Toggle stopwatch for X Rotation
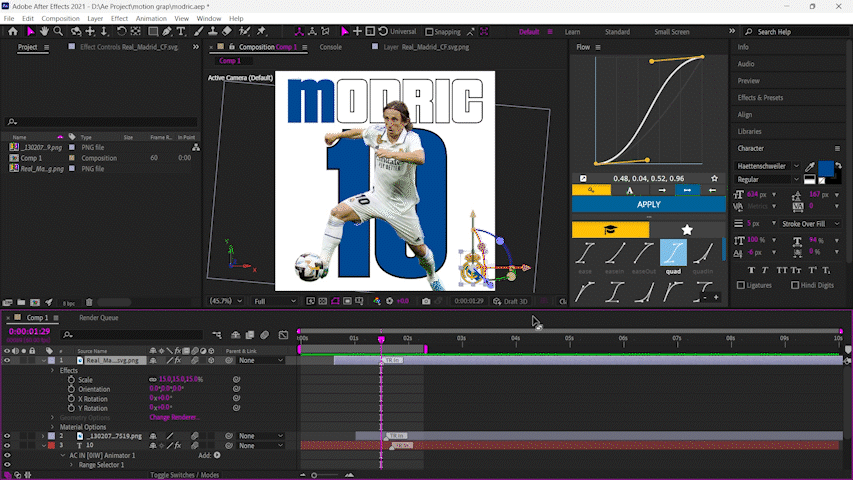 tap(71, 399)
